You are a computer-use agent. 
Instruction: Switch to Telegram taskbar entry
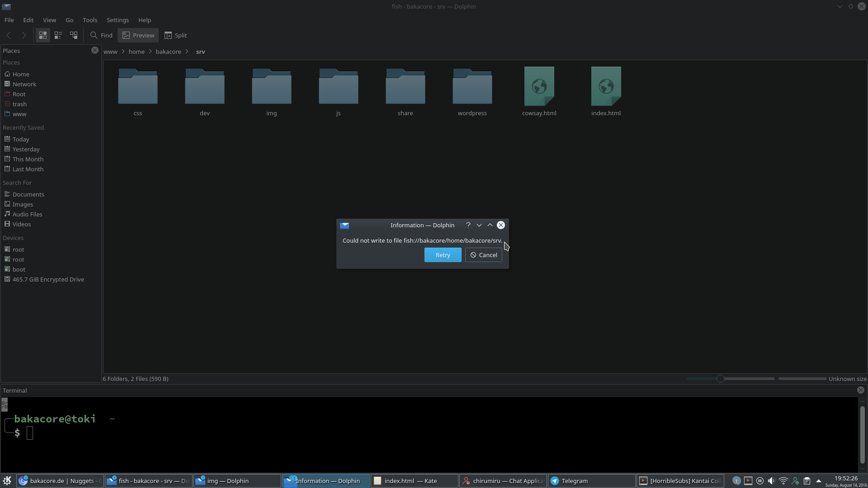point(591,481)
